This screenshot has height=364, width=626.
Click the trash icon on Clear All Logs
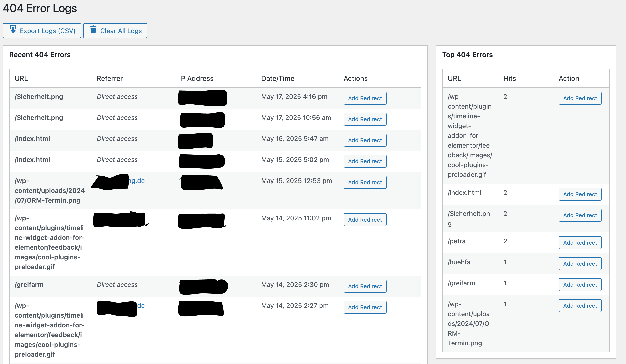coord(93,30)
